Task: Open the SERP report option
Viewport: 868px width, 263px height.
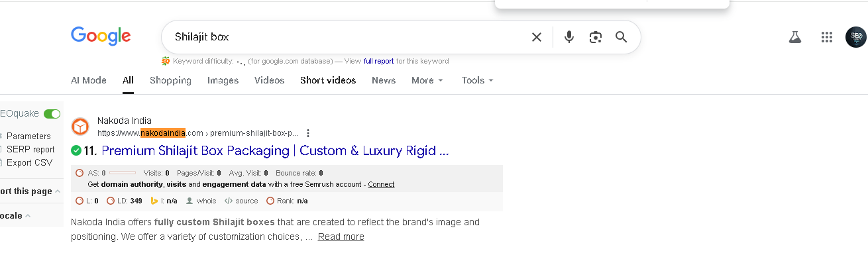Action: (x=30, y=149)
